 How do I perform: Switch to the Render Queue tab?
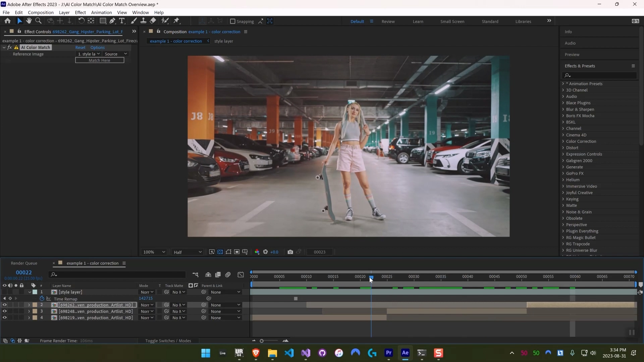point(24,263)
